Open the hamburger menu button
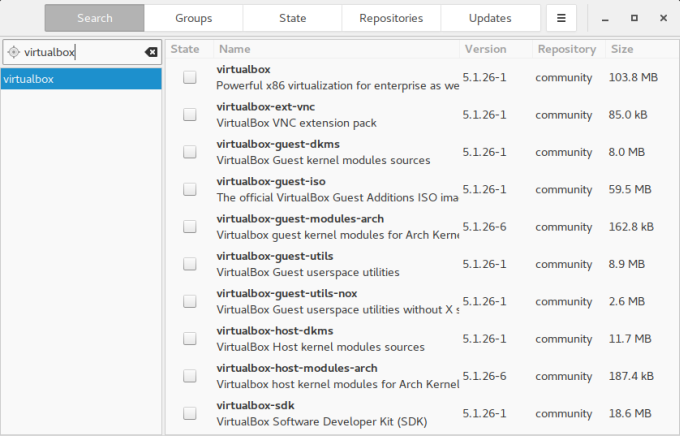This screenshot has height=436, width=680. tap(561, 18)
